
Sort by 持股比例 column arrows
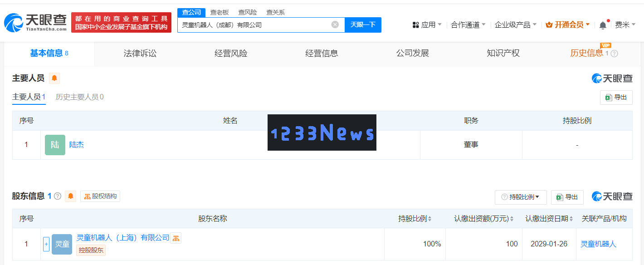(429, 219)
